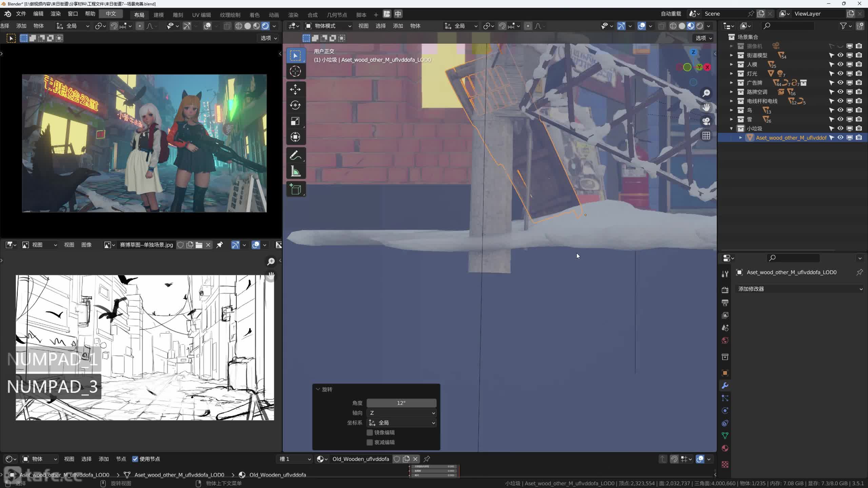This screenshot has height=488, width=868.
Task: Open the Physics properties tab
Action: pyautogui.click(x=725, y=411)
